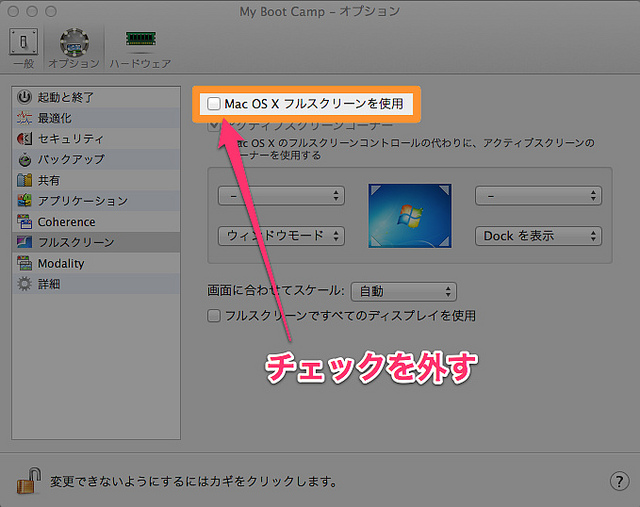
Task: Open the 一般 (General) toolbar tab
Action: pyautogui.click(x=23, y=48)
